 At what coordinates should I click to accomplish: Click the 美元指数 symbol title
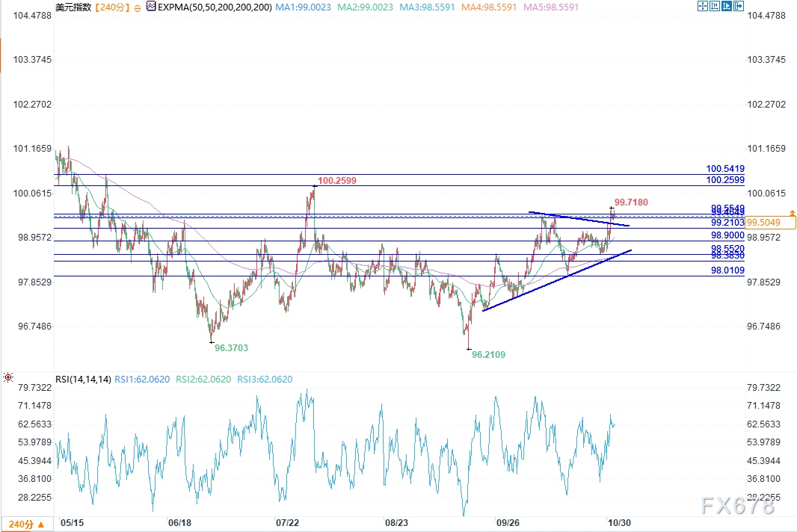tap(73, 7)
